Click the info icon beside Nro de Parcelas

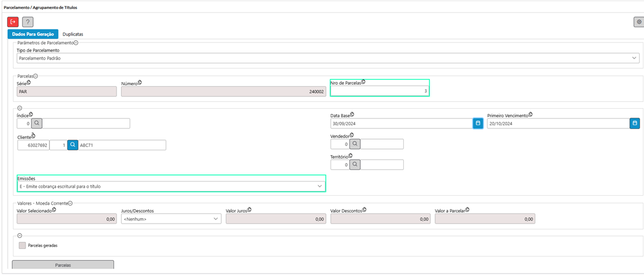[363, 82]
